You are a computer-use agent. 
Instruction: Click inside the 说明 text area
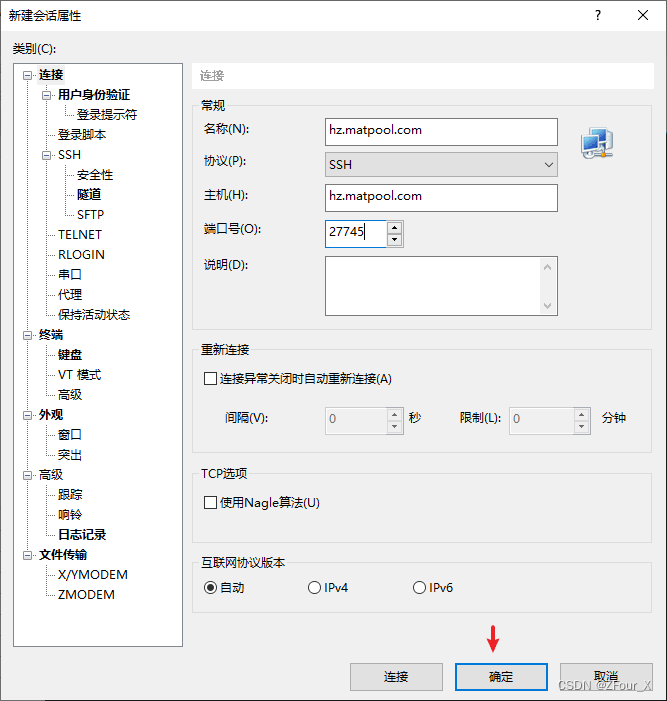pyautogui.click(x=433, y=286)
